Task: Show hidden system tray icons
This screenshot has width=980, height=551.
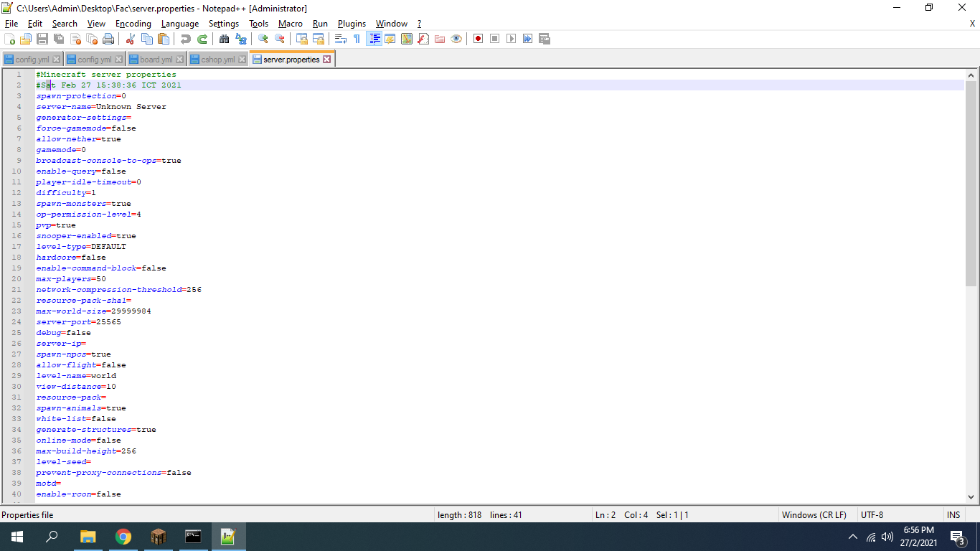Action: 853,537
